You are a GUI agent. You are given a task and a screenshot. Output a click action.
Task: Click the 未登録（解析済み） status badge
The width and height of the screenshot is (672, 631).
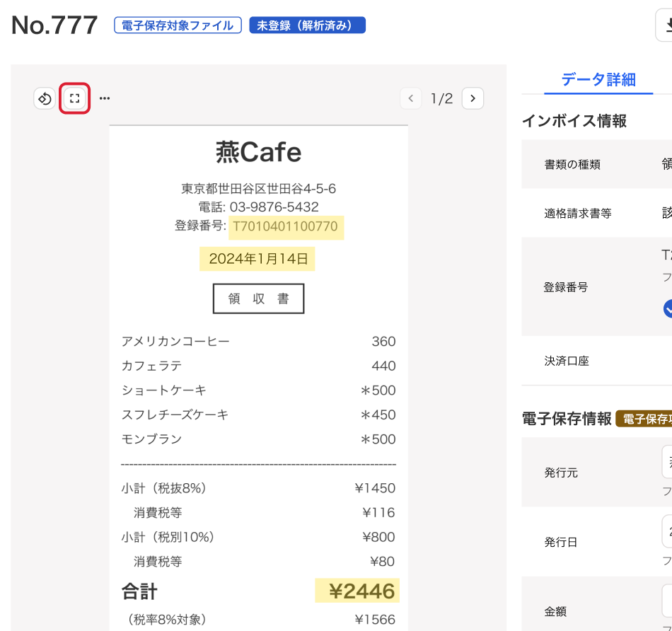point(308,25)
